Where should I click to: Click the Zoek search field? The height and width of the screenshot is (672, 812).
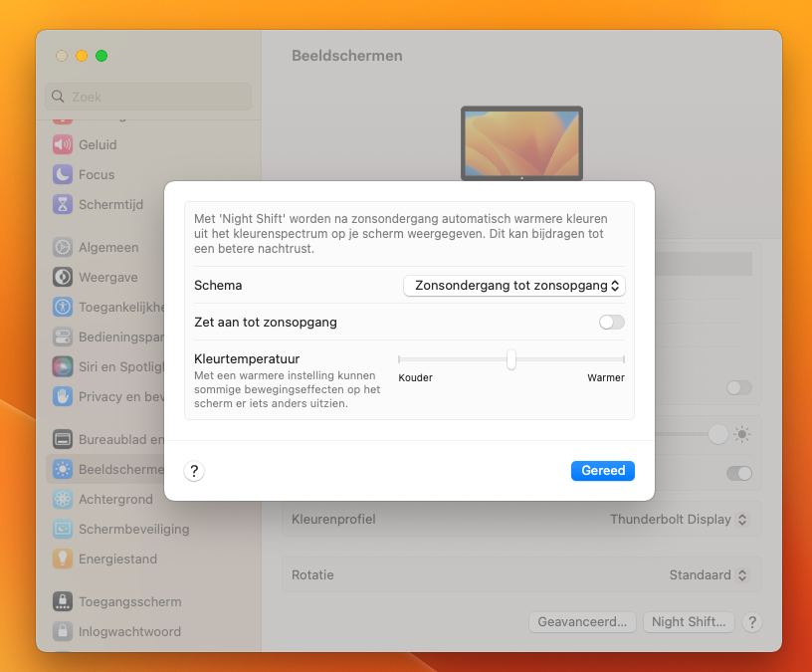[x=149, y=97]
